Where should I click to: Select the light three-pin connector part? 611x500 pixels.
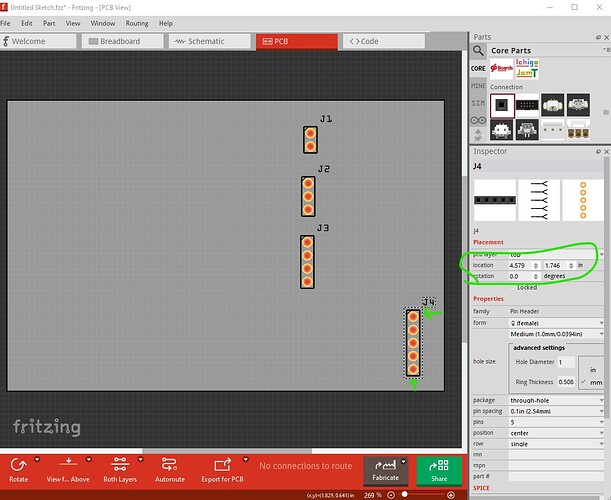coord(553,130)
